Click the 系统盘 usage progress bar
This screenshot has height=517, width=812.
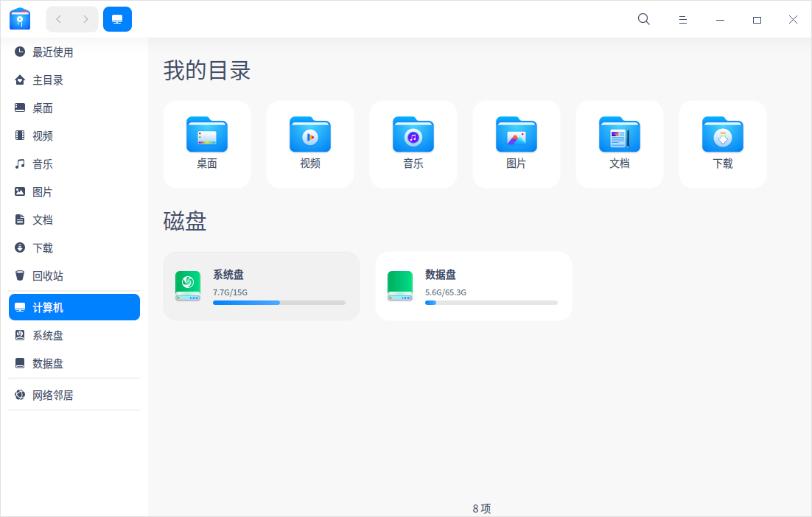click(279, 302)
